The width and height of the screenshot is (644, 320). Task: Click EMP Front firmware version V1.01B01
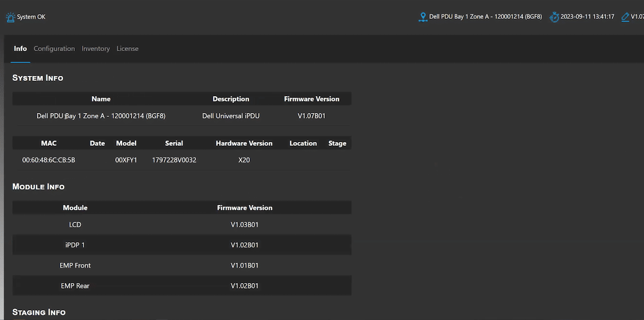pos(245,265)
